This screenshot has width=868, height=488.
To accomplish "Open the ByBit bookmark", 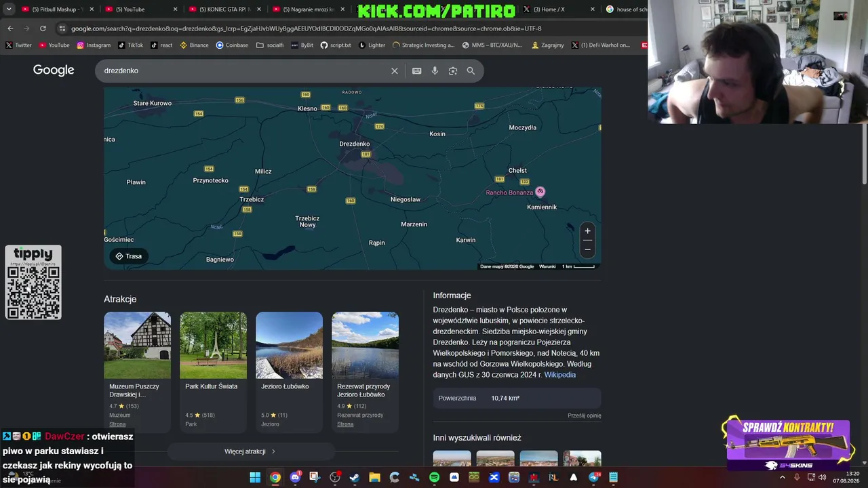I will click(302, 45).
